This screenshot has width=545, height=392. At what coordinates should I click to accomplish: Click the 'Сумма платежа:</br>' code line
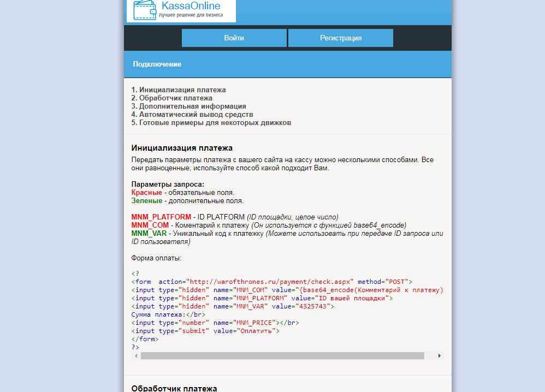tap(168, 314)
